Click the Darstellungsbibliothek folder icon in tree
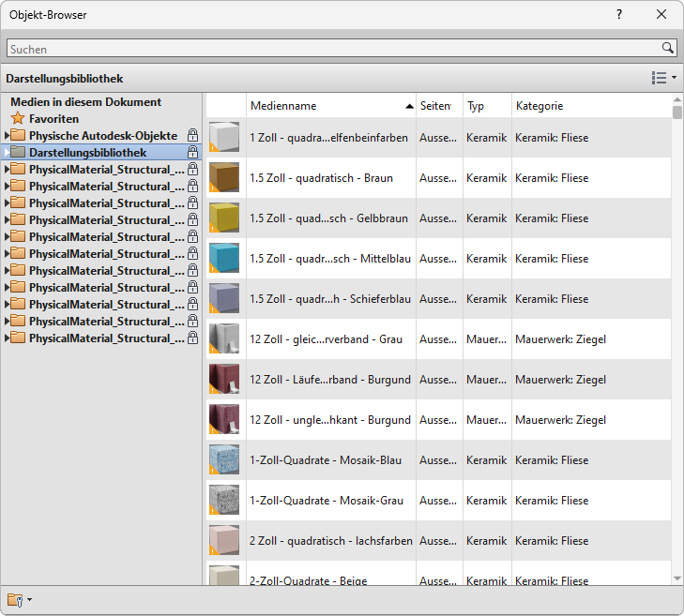This screenshot has height=616, width=684. point(18,152)
